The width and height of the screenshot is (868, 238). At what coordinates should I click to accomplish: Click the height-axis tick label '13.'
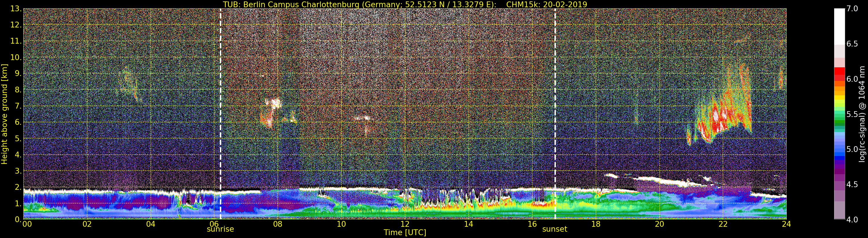pos(16,9)
